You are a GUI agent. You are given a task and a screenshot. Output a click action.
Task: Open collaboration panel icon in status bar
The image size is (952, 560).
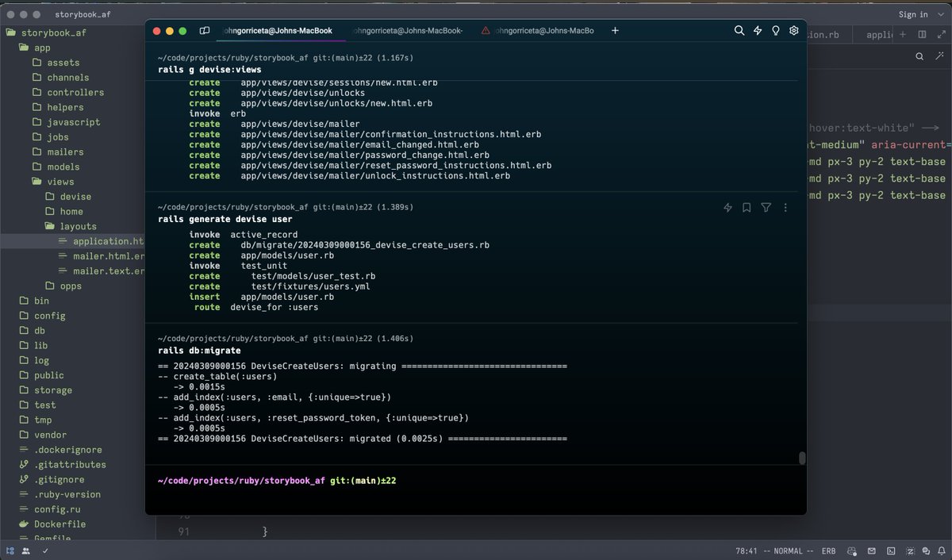[27, 550]
